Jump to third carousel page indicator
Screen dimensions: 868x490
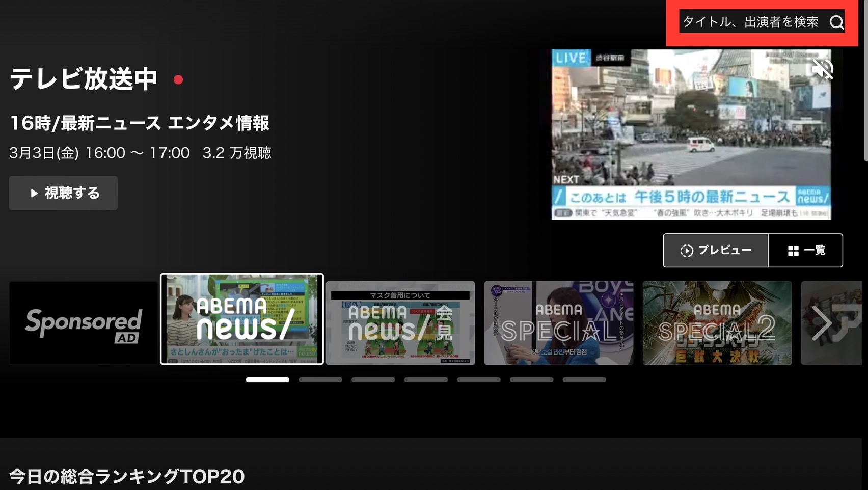tap(373, 379)
